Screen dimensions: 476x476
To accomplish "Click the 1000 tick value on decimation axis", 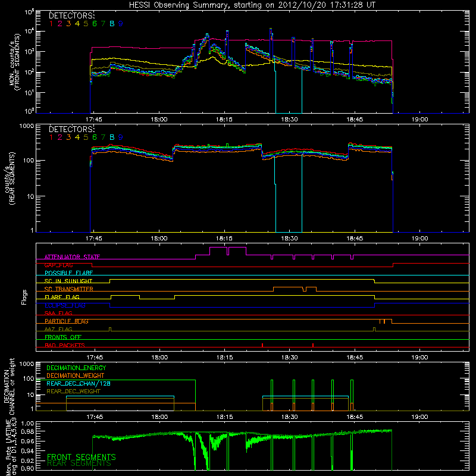I will [27, 364].
